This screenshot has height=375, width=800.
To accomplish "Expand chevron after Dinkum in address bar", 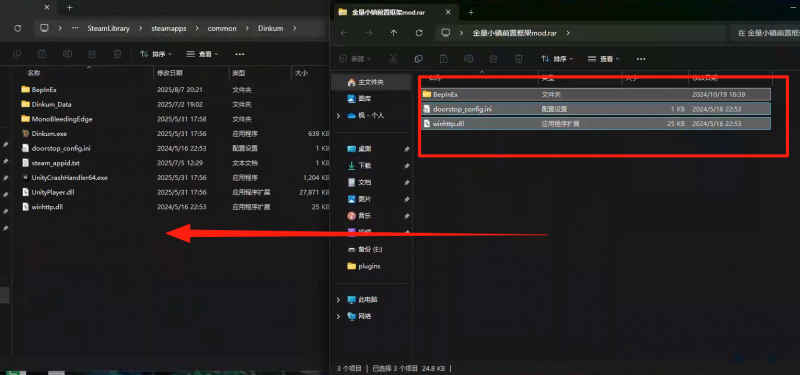I will click(294, 29).
